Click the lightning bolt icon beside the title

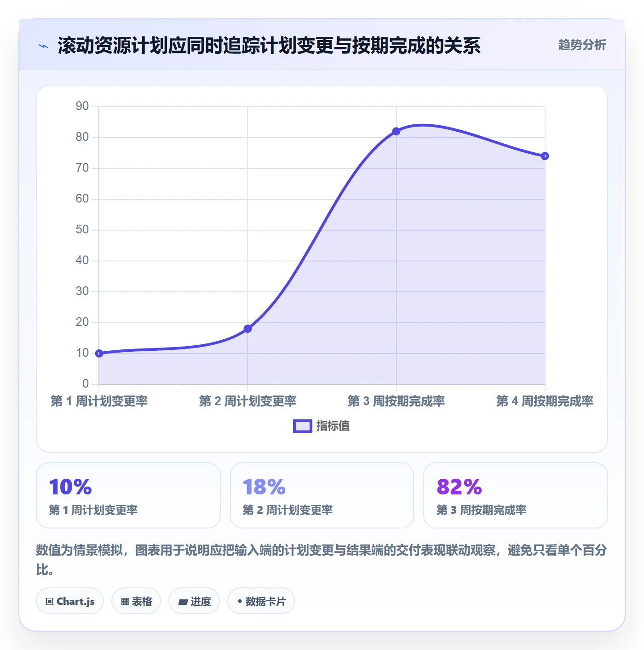[x=44, y=46]
